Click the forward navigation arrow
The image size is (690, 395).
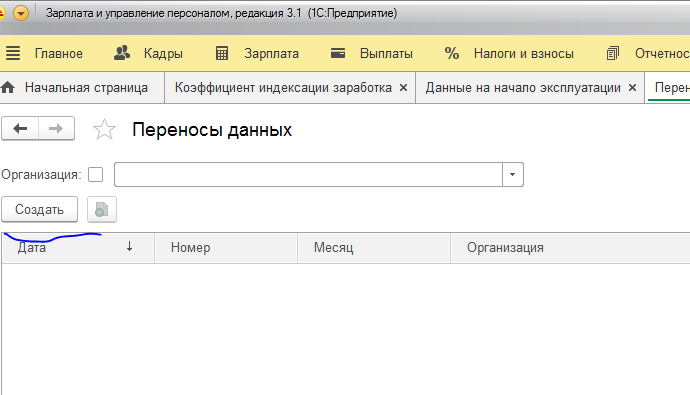click(56, 128)
